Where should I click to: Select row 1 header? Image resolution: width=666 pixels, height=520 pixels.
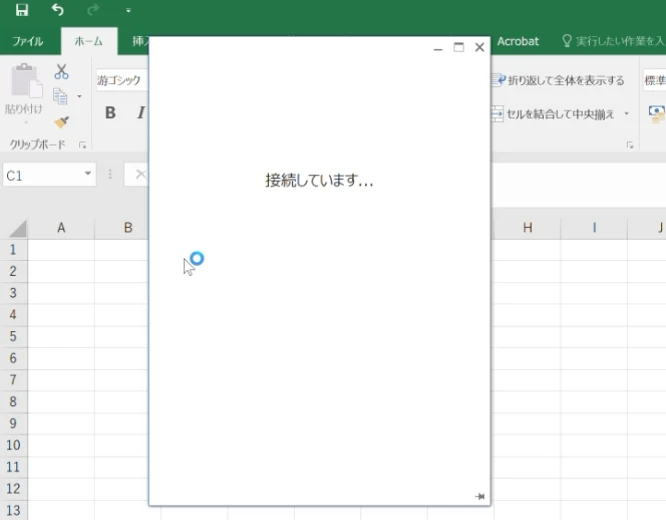(13, 249)
